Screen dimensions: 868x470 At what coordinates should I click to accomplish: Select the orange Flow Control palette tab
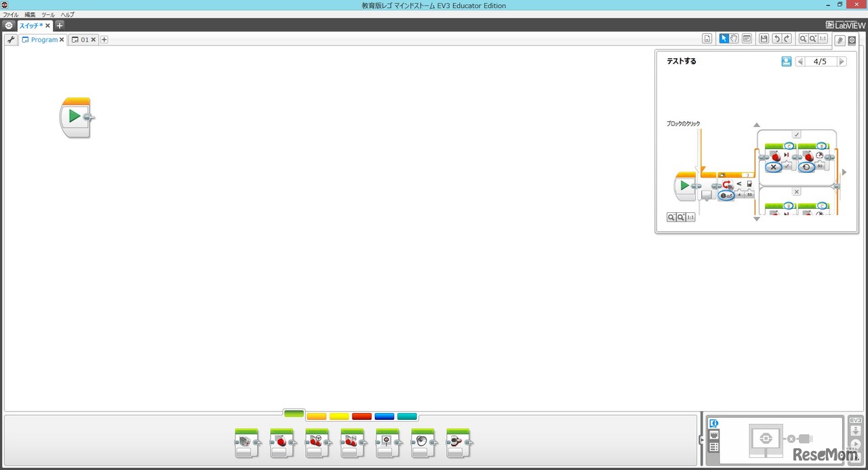[317, 416]
